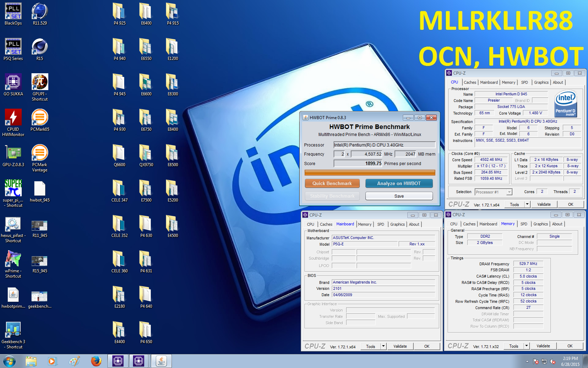Open the Geekbench 3 shortcut

(13, 335)
